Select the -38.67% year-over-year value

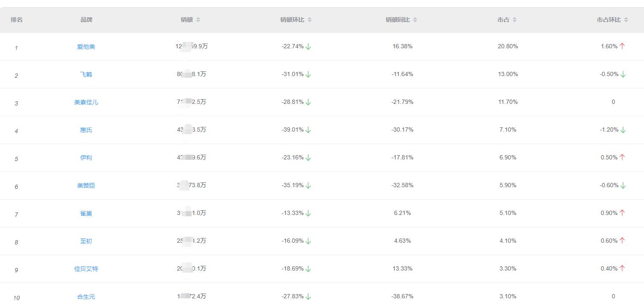coord(402,296)
